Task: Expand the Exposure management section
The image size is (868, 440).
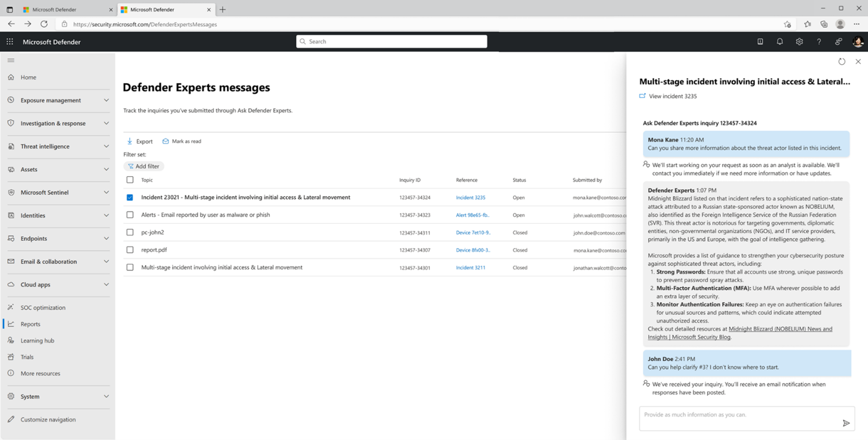Action: click(106, 100)
